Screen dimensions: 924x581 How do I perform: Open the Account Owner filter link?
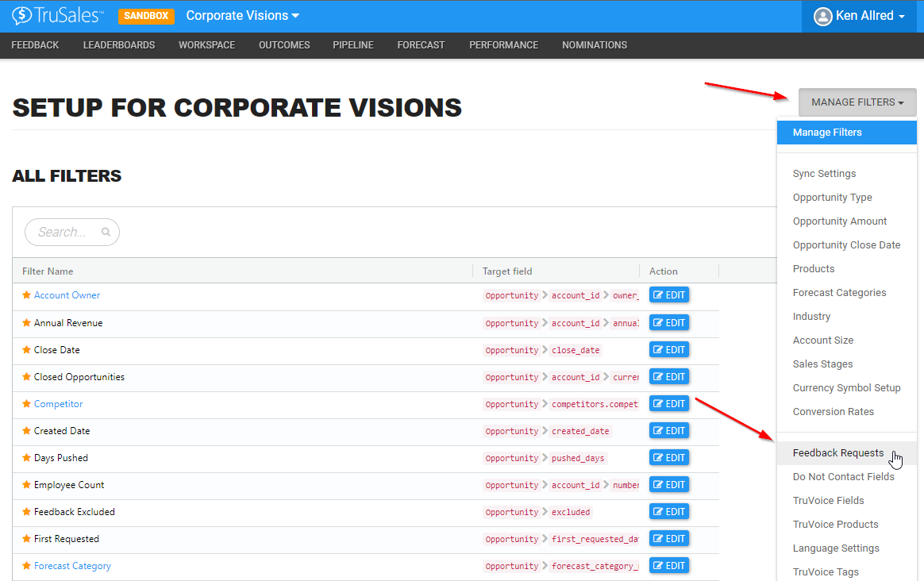pyautogui.click(x=67, y=295)
